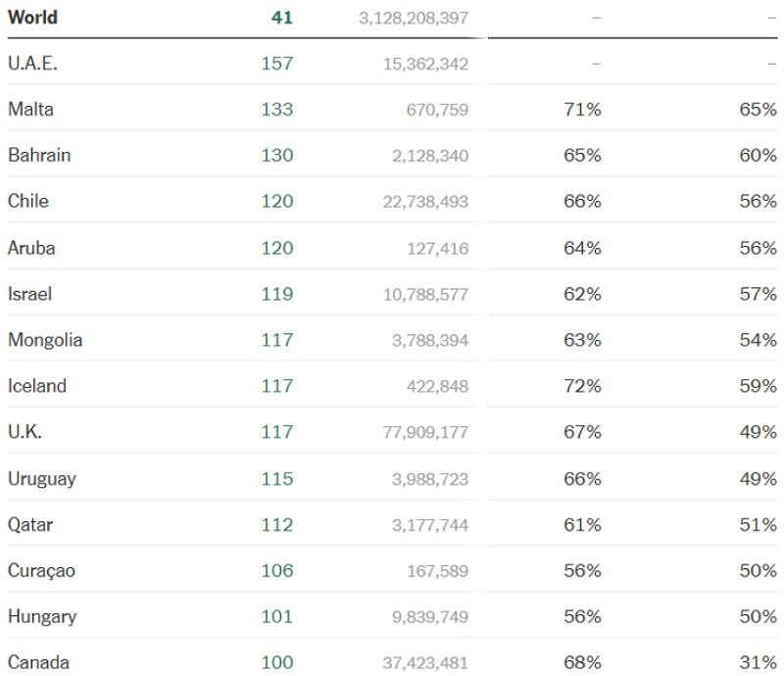Select the Israel row label

(30, 294)
